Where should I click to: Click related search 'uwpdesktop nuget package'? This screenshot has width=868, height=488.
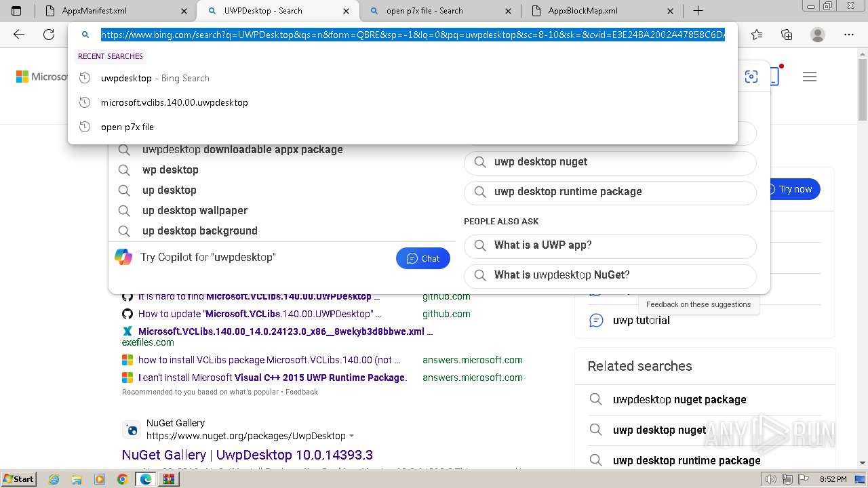tap(679, 399)
